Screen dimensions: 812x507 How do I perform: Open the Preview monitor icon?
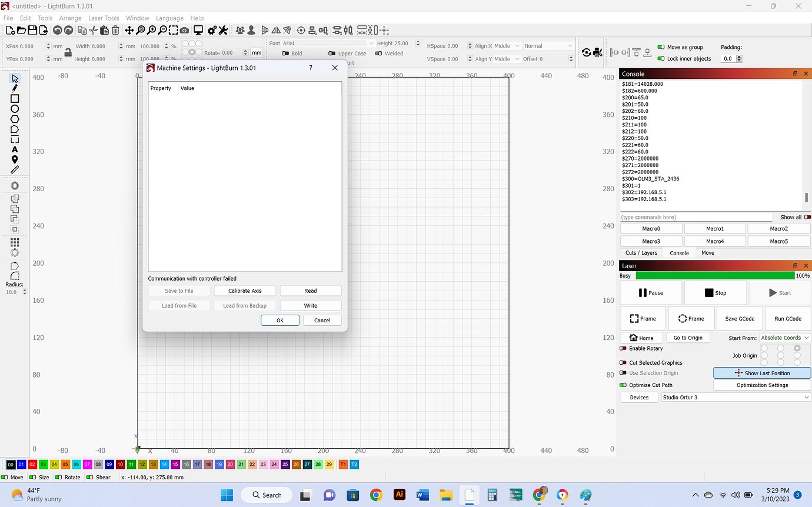[198, 31]
